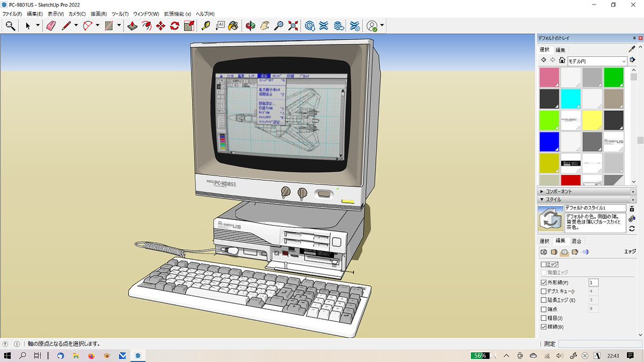Viewport: 644px width, 362px height.
Task: Select the Pan hand tool
Action: coord(264,25)
